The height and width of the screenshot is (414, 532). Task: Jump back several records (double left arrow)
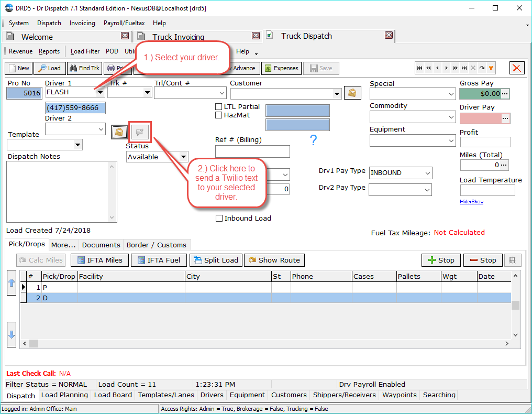pyautogui.click(x=428, y=68)
